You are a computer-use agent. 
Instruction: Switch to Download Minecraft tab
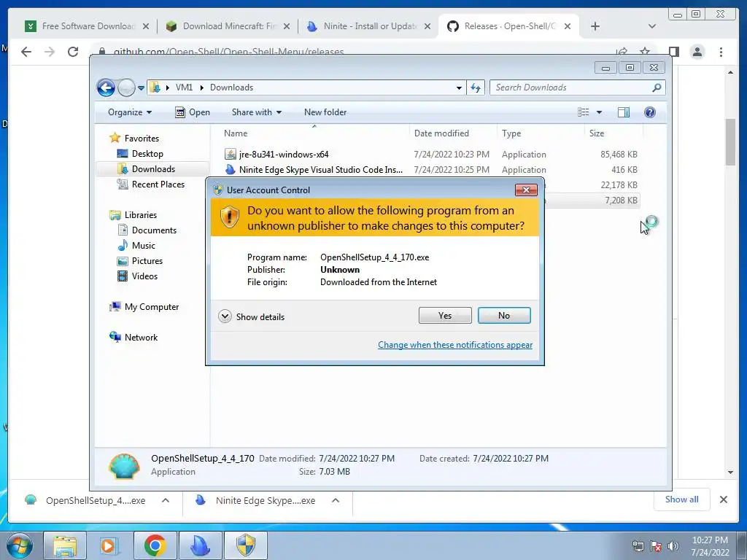(x=228, y=26)
